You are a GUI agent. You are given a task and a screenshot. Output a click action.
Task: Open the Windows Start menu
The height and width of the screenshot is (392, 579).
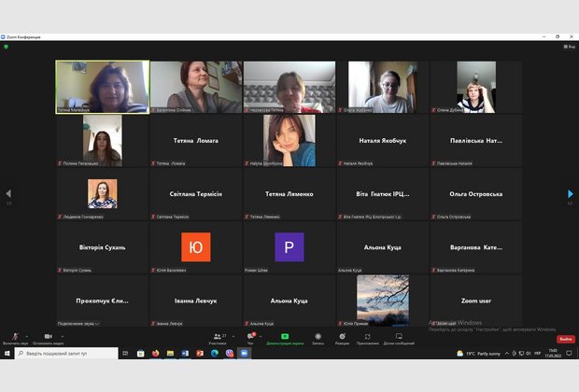7,354
